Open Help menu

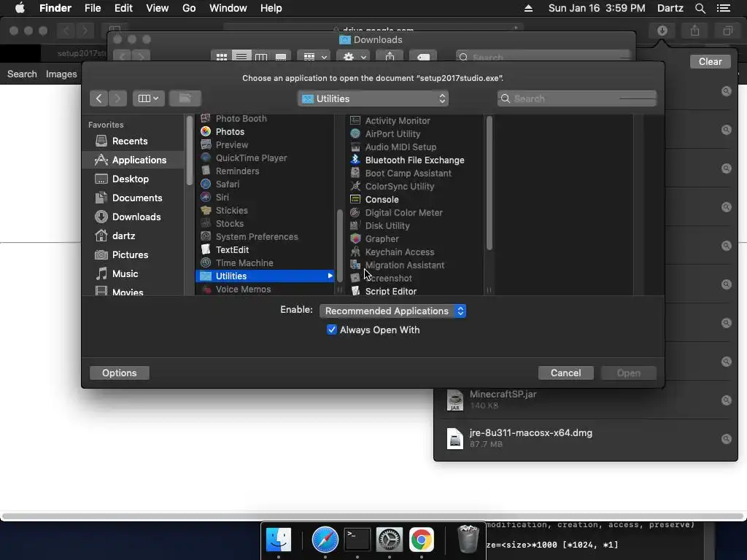(271, 8)
